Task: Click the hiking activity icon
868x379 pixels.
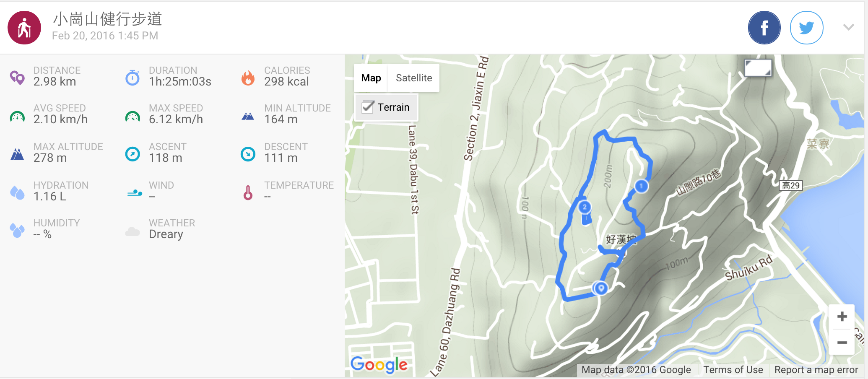Action: click(x=24, y=28)
